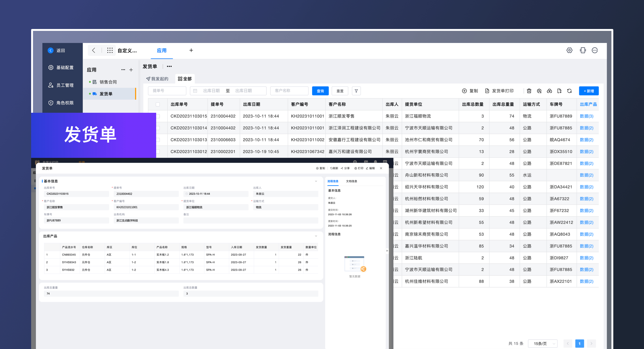Image resolution: width=644 pixels, height=349 pixels.
Task: Collapse the 基本信息 section chevron
Action: coord(316,181)
